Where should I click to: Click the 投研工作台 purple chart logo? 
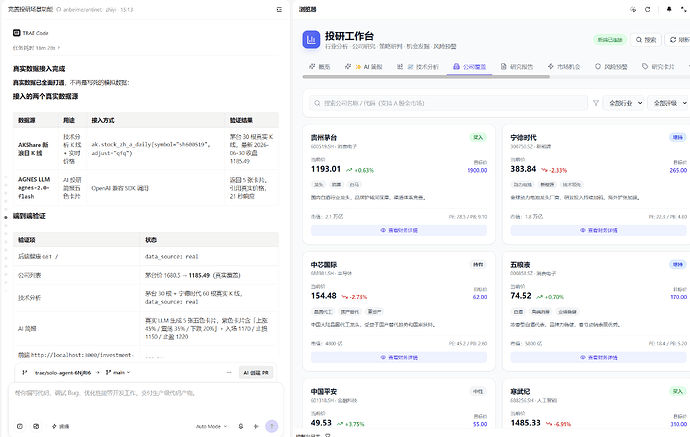click(x=311, y=40)
